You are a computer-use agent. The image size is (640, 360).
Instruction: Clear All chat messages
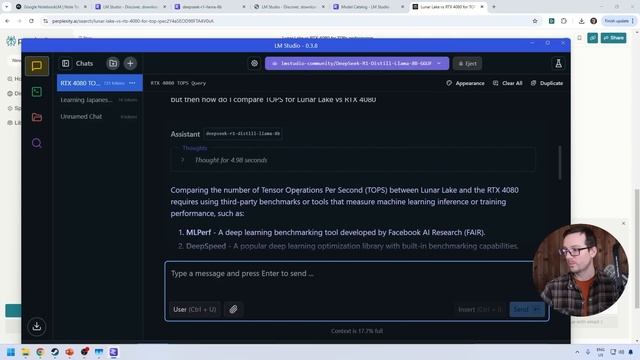coord(507,83)
